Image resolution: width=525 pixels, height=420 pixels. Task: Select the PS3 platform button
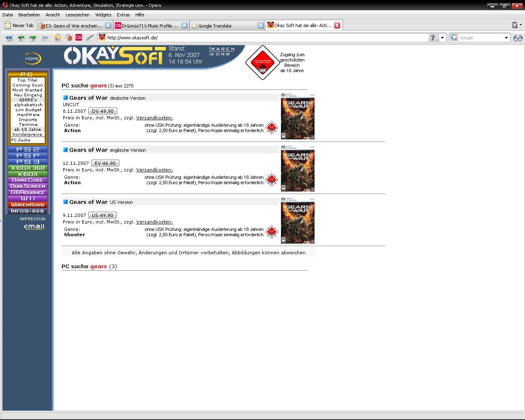(x=27, y=162)
